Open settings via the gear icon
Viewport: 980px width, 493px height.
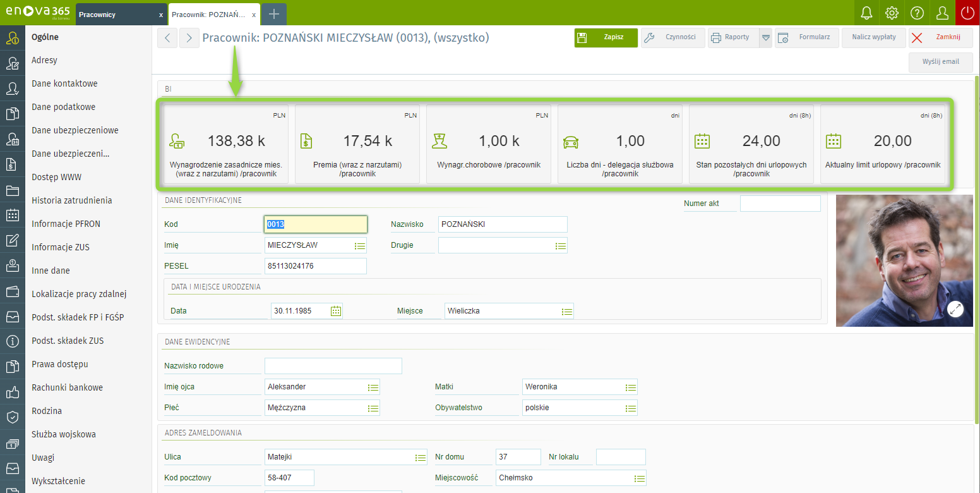click(892, 13)
